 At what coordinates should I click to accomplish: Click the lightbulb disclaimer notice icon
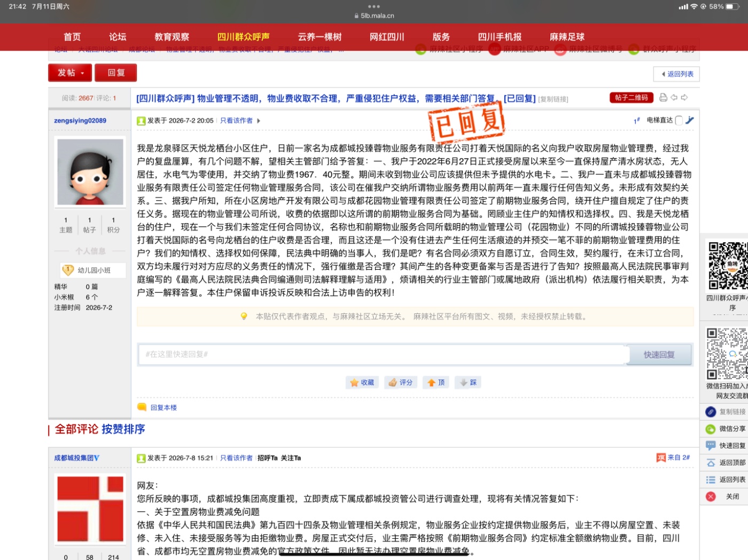click(244, 316)
